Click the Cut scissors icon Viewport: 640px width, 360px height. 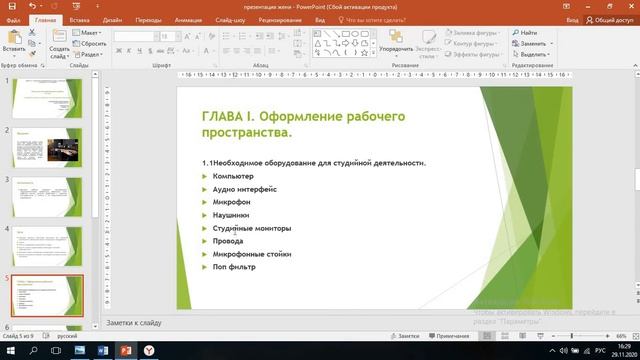32,32
